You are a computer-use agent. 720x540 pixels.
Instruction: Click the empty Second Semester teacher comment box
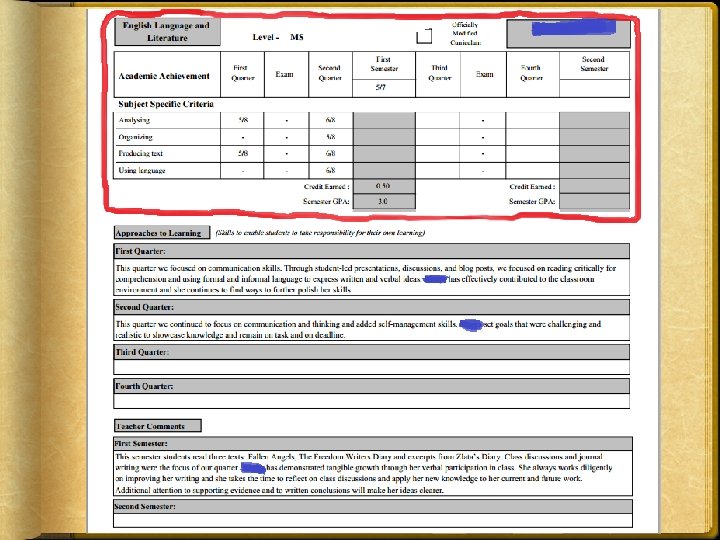click(x=373, y=520)
